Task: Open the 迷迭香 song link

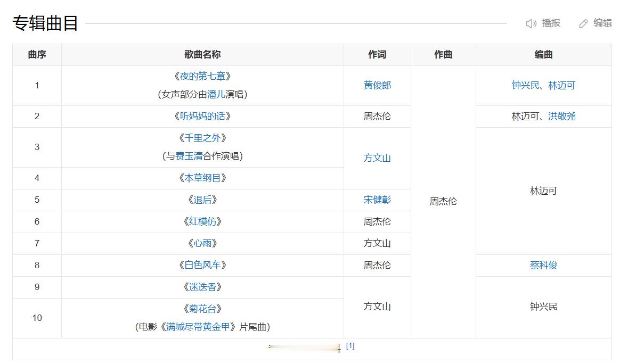Action: point(202,287)
